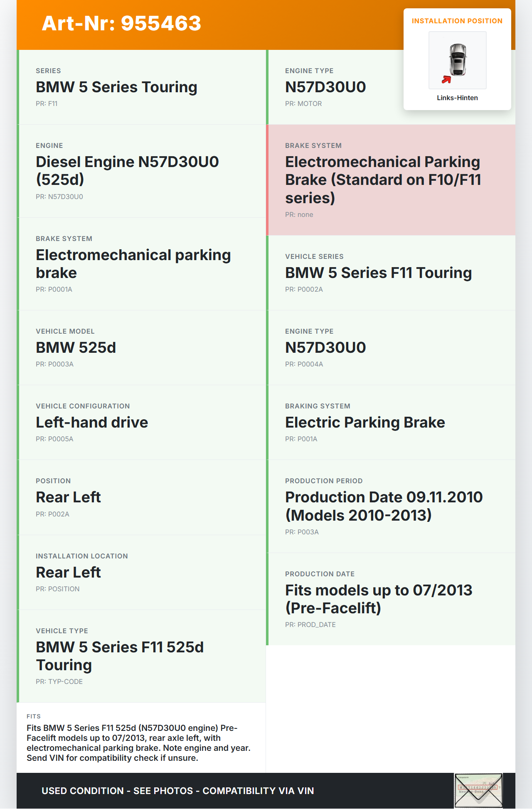Click the Used Condition footer text

tap(177, 791)
